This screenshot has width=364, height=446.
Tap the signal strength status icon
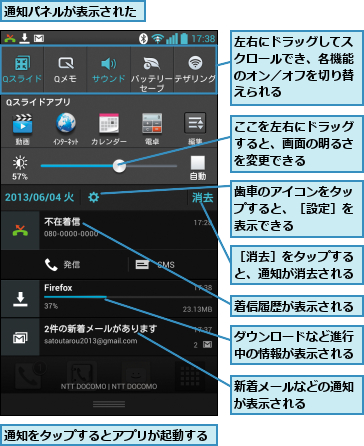(x=172, y=39)
